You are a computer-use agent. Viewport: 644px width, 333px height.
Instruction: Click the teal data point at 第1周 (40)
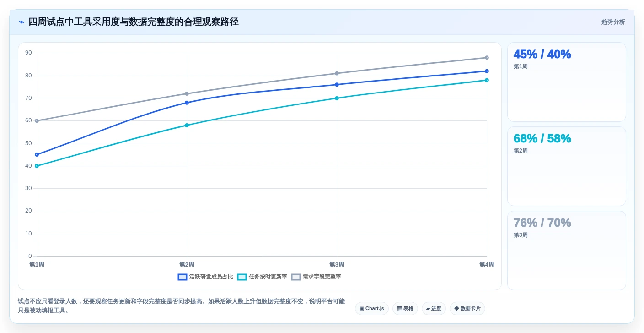(x=37, y=166)
